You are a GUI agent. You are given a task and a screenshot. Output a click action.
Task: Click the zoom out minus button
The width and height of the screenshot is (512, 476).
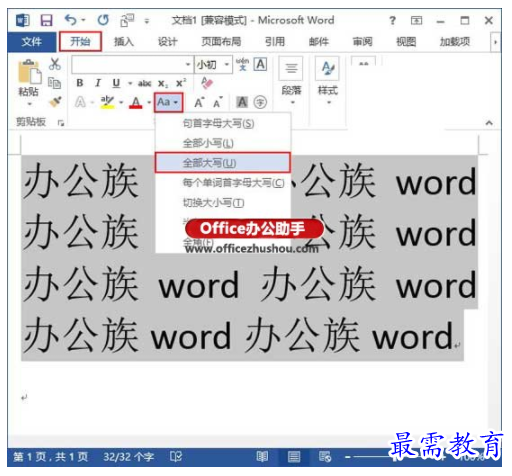point(347,457)
